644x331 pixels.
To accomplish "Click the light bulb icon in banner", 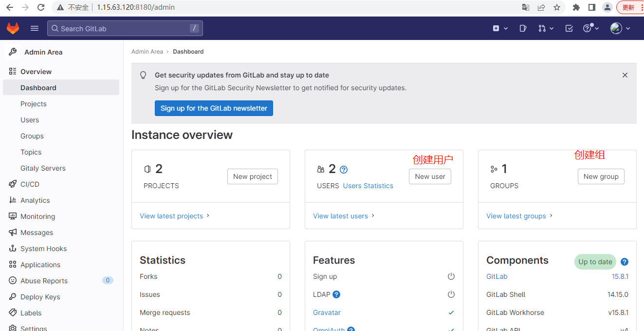I will [x=143, y=75].
